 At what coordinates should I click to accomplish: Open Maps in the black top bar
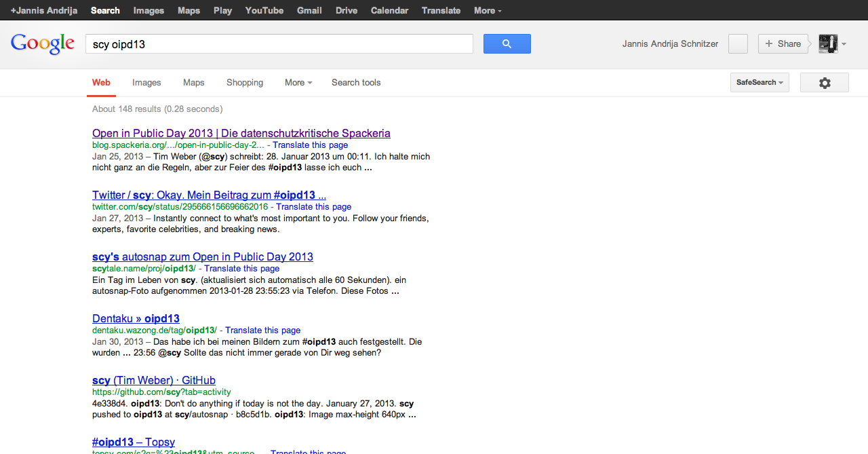point(189,10)
